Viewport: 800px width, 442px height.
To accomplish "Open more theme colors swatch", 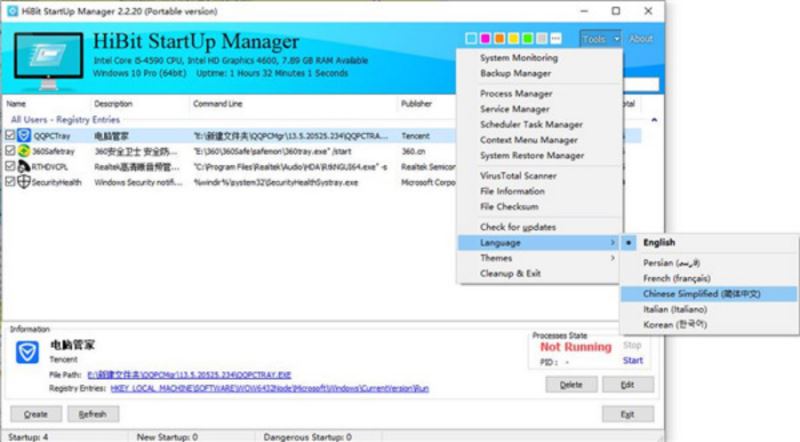I will 556,38.
